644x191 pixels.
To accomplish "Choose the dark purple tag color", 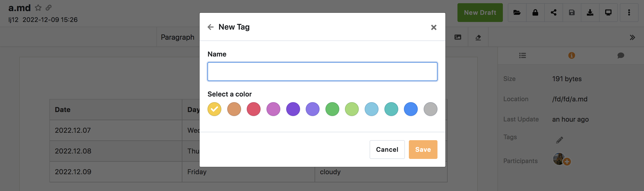I will click(293, 109).
